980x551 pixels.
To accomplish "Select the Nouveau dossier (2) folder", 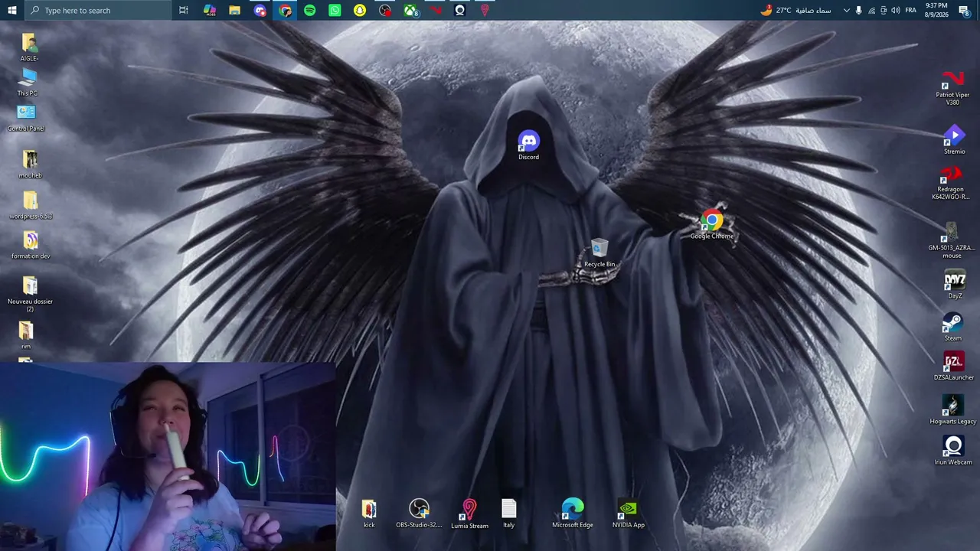I will coord(30,294).
